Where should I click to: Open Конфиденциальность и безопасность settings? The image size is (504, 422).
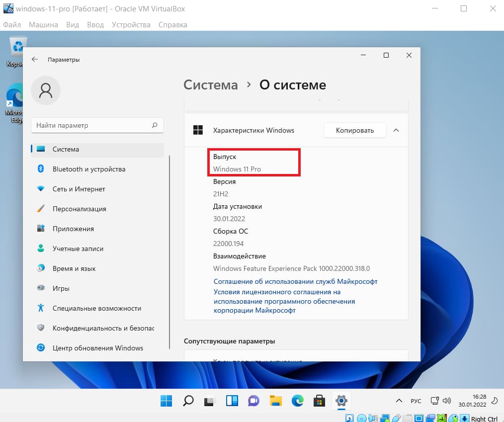(x=97, y=328)
